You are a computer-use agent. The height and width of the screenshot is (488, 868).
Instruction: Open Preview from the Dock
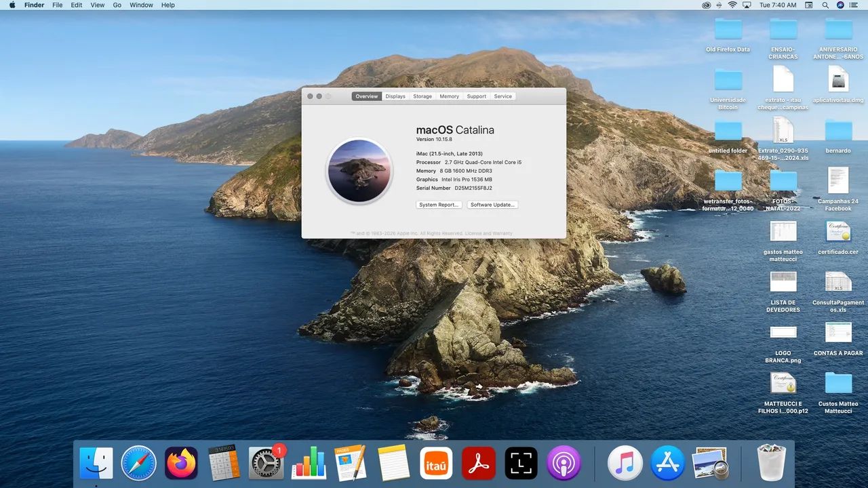[710, 464]
